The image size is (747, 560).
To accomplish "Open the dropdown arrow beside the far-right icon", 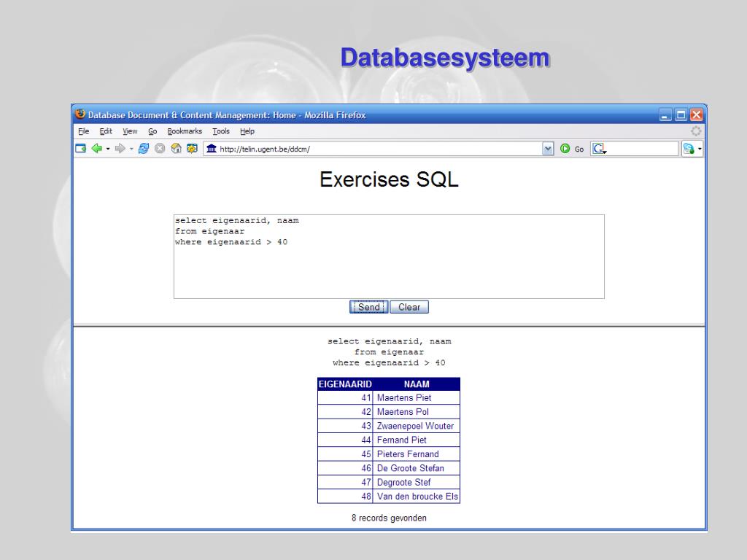I will 700,149.
